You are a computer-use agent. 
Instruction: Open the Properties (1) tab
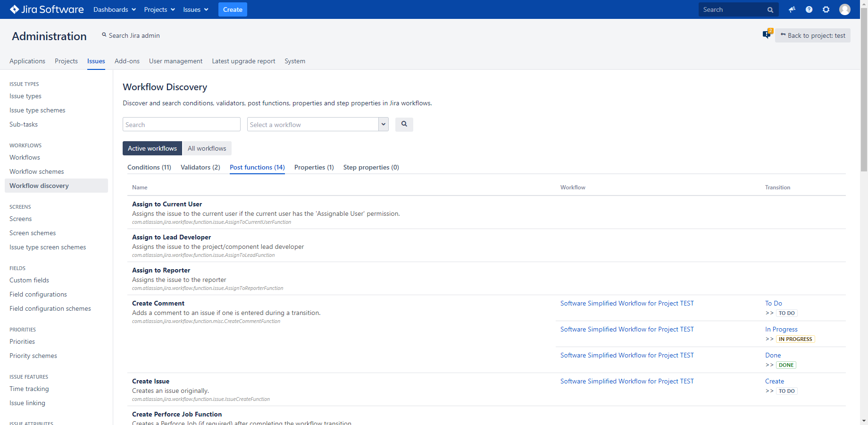click(x=314, y=167)
